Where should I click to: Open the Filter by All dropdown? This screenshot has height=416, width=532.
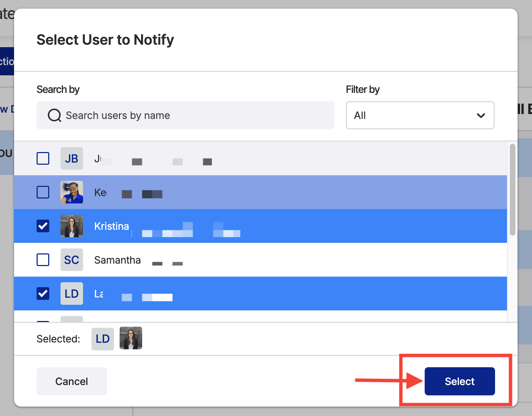(420, 115)
